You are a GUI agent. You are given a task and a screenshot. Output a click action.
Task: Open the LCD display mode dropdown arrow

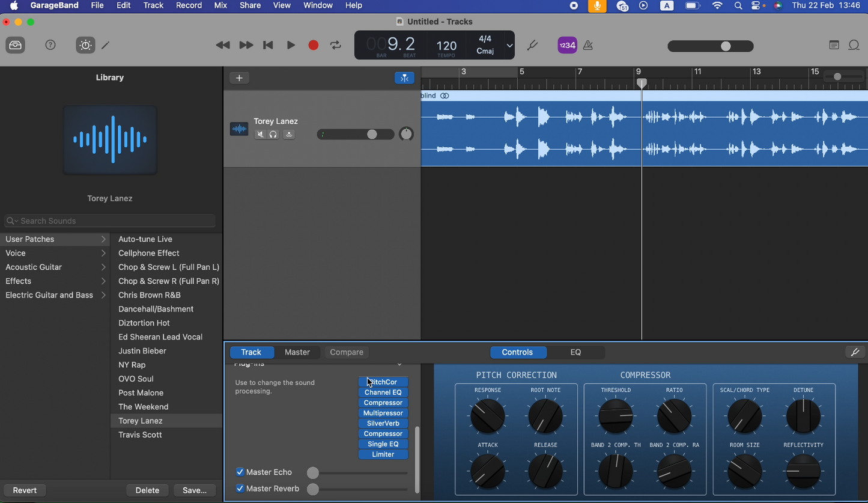click(x=509, y=46)
